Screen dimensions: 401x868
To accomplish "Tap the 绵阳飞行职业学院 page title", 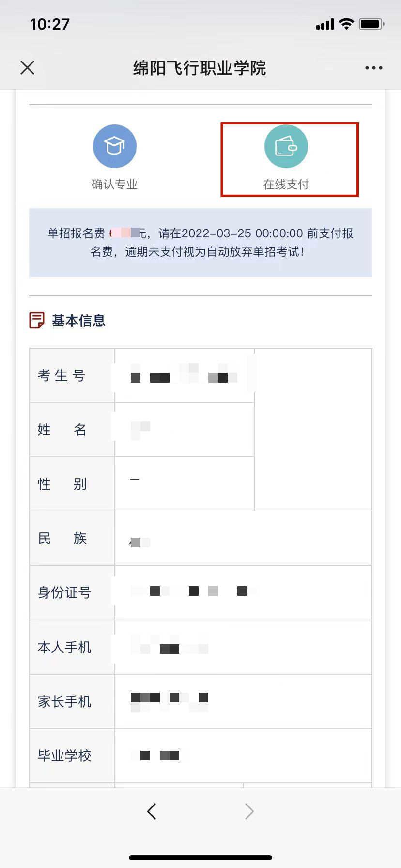I will (x=200, y=68).
